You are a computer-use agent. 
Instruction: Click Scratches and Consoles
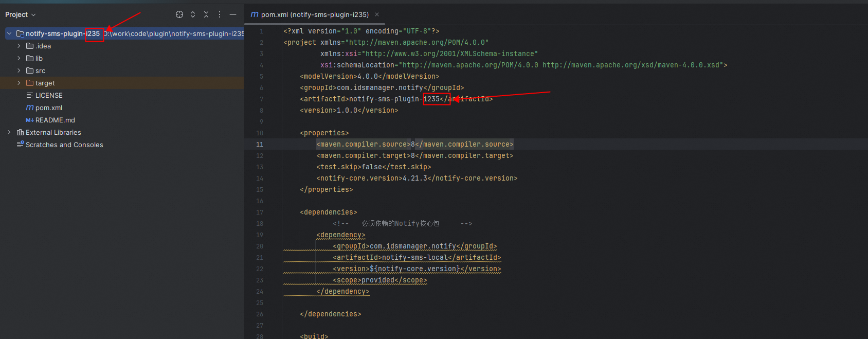[64, 145]
